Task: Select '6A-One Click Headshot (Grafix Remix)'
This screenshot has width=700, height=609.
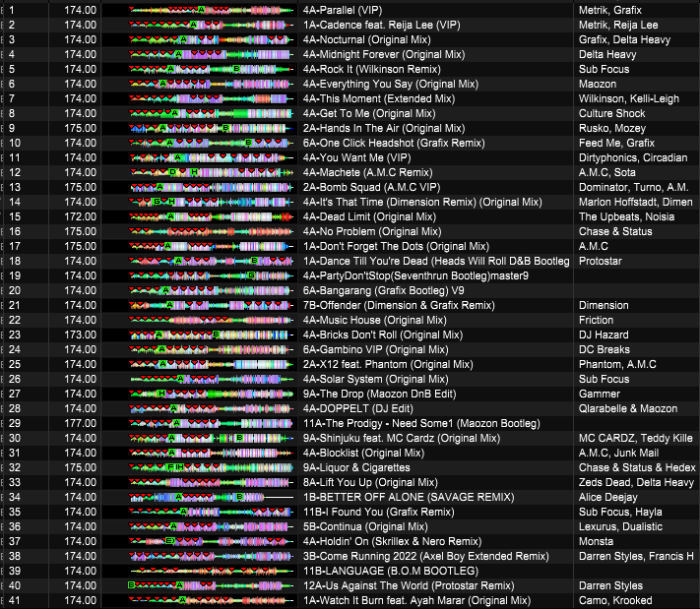Action: point(394,143)
